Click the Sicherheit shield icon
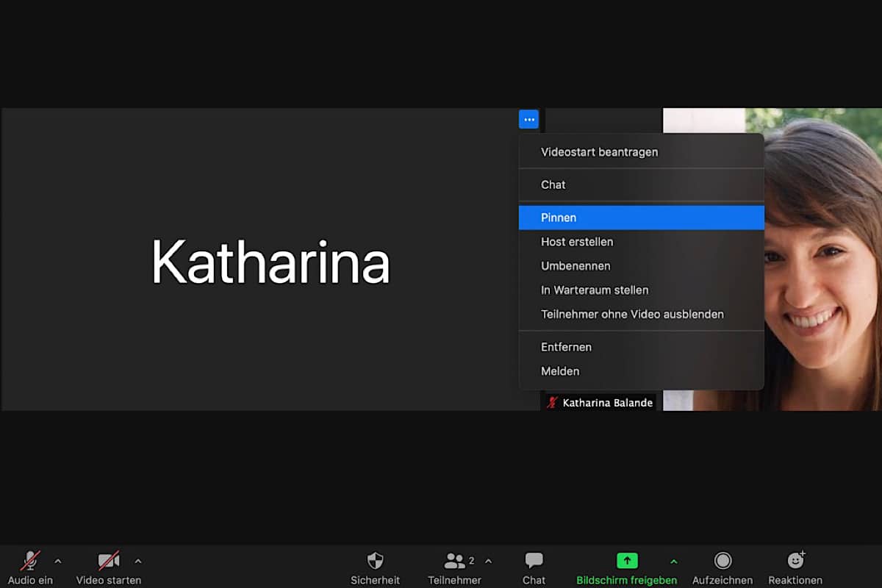Screen dimensions: 882x588 pos(375,562)
